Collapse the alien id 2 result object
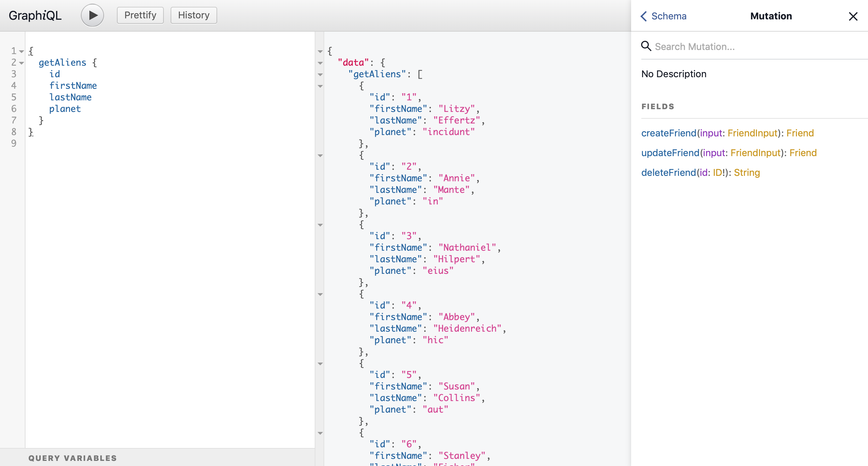This screenshot has height=466, width=868. (x=320, y=156)
